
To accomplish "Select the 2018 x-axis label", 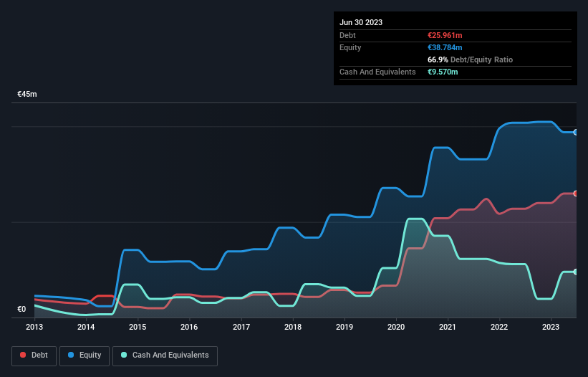I will (x=293, y=327).
